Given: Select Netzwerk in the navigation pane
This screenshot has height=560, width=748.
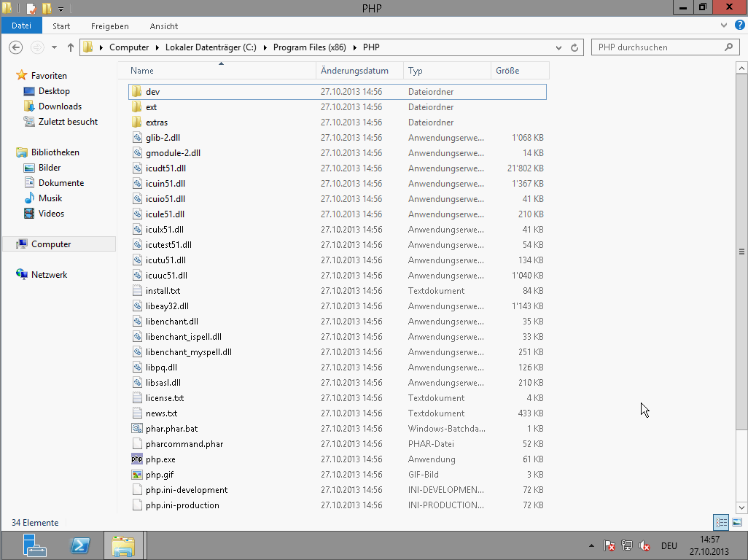Looking at the screenshot, I should [x=49, y=274].
